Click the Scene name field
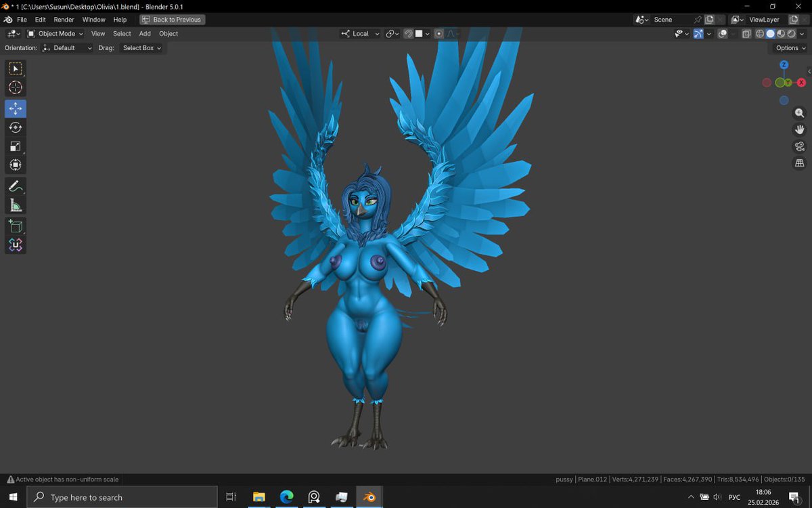This screenshot has width=812, height=508. tap(671, 20)
